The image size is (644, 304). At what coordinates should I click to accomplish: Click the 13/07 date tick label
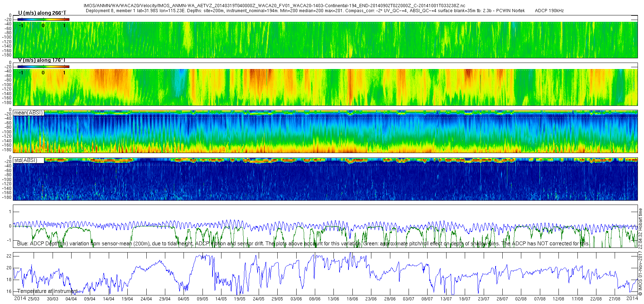[x=446, y=299]
